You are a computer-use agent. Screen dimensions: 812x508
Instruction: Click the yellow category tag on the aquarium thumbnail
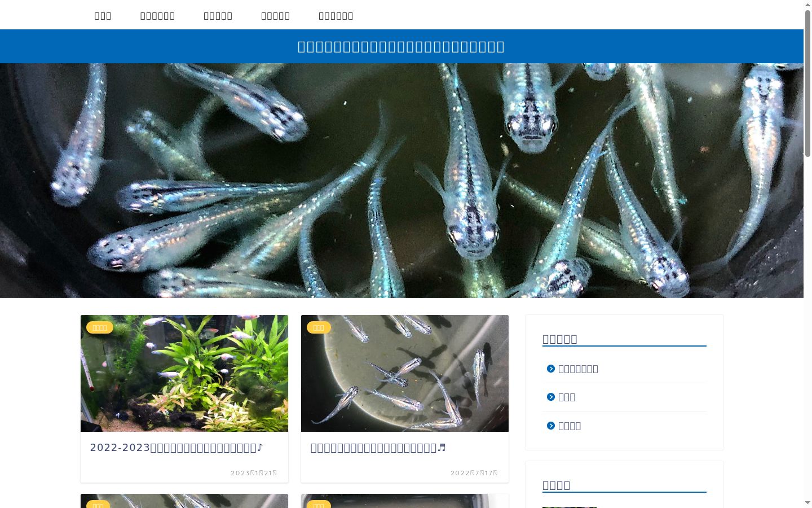(x=100, y=327)
